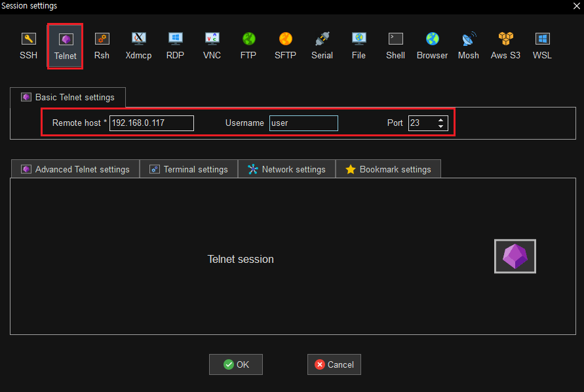This screenshot has height=392, width=584.
Task: Open the Terminal settings tab
Action: pos(189,169)
